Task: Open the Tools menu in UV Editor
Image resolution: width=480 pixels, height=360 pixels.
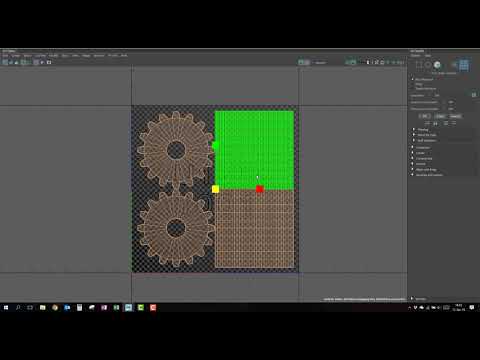Action: coord(65,55)
